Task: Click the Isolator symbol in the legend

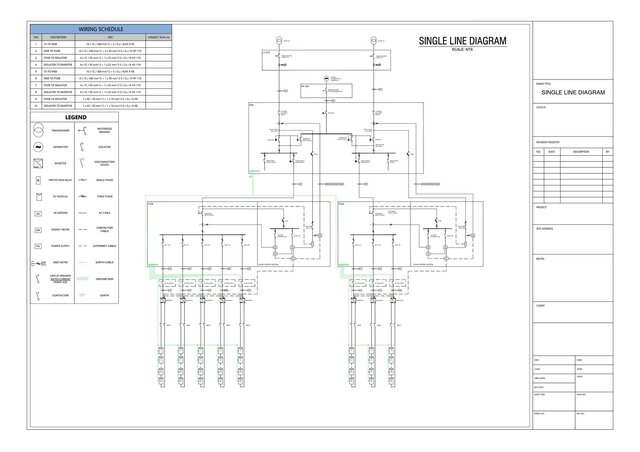Action: [82, 147]
